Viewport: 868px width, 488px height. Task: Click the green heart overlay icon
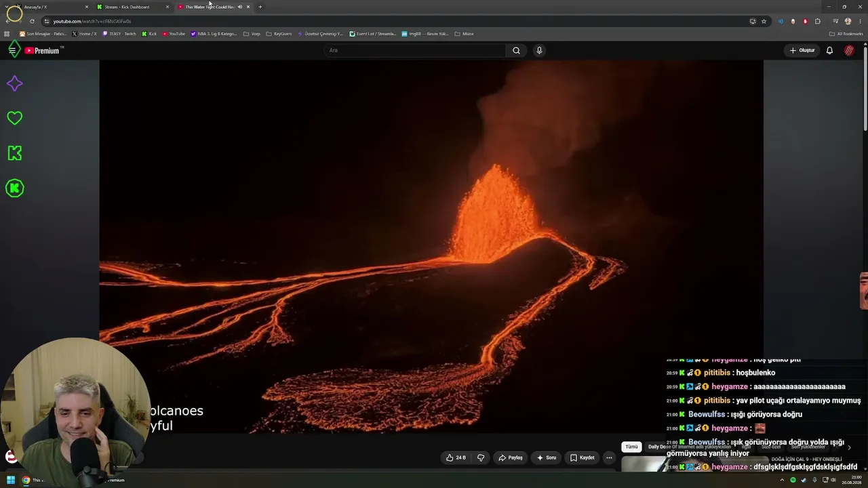point(14,118)
